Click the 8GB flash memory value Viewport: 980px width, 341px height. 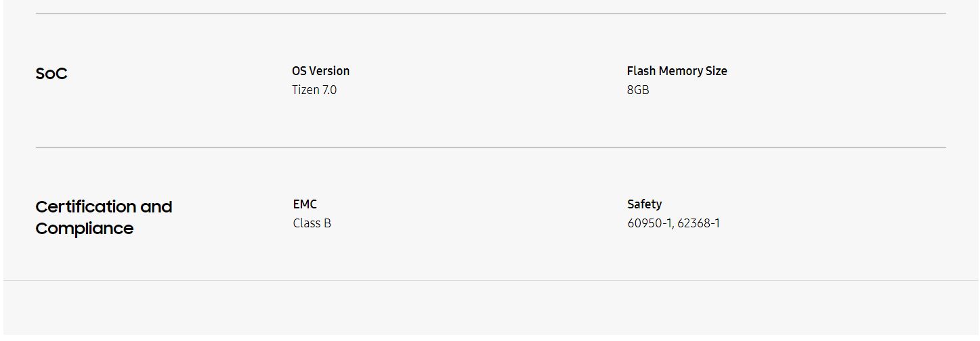point(638,90)
